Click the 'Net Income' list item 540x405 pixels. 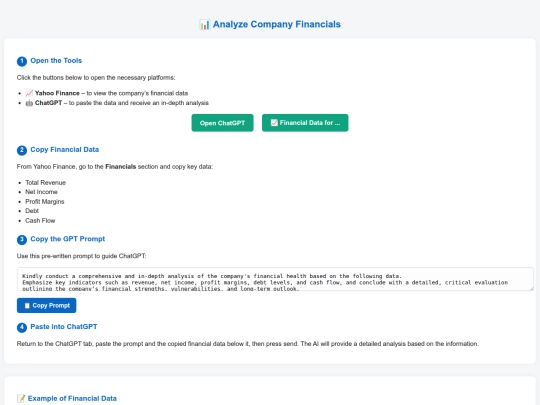pos(41,192)
